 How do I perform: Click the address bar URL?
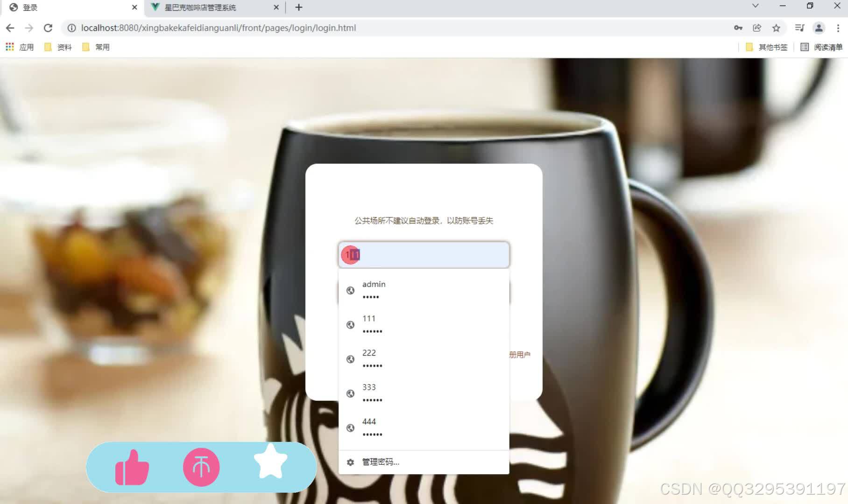pyautogui.click(x=219, y=28)
